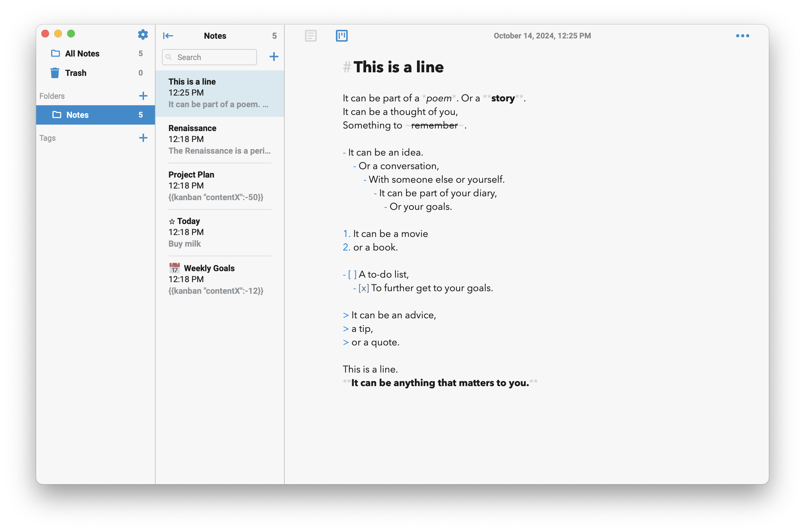The image size is (805, 532).
Task: Switch to Kanban board view
Action: [x=342, y=36]
